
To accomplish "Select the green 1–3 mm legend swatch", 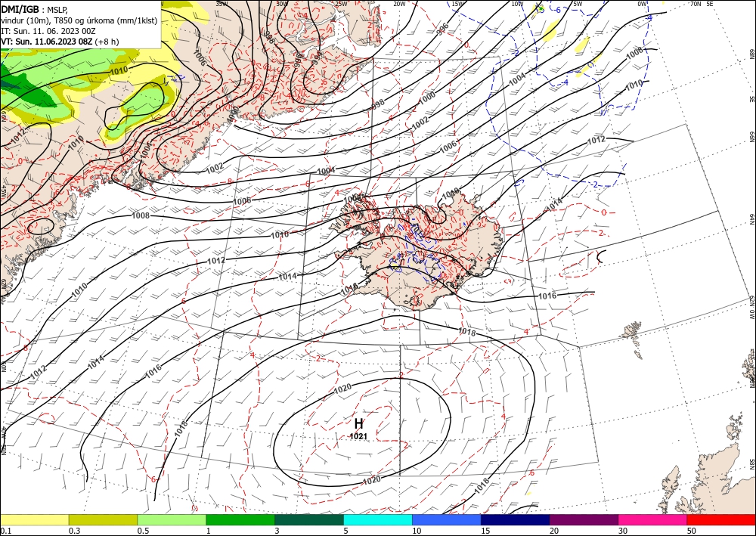I will pyautogui.click(x=240, y=519).
